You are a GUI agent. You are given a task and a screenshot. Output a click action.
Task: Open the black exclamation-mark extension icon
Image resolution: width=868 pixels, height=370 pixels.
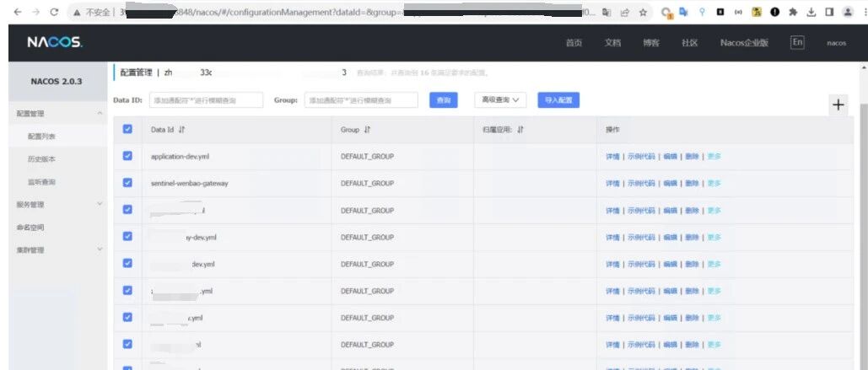point(775,12)
